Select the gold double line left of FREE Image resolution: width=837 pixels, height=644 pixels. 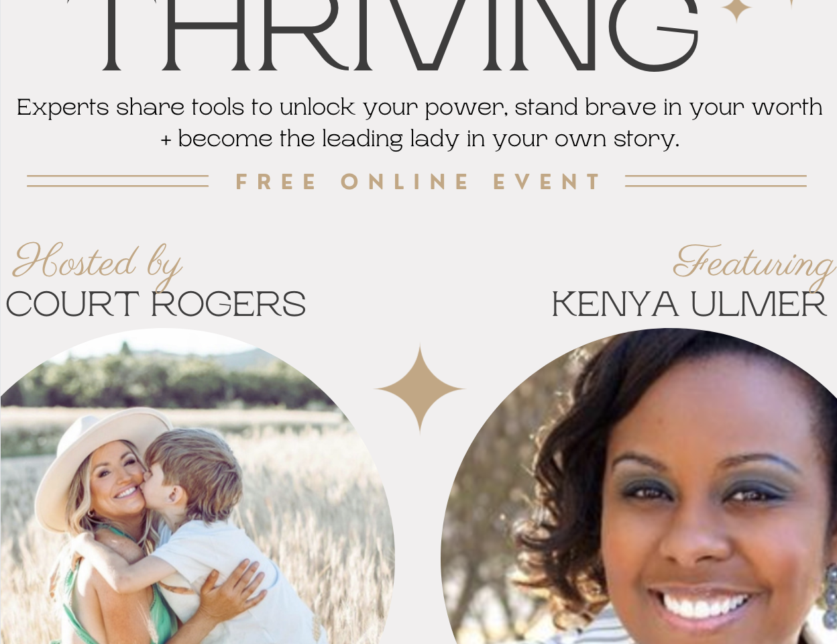click(x=117, y=181)
